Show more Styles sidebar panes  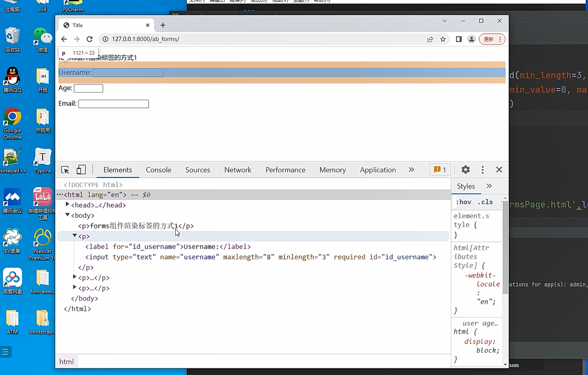(x=489, y=186)
